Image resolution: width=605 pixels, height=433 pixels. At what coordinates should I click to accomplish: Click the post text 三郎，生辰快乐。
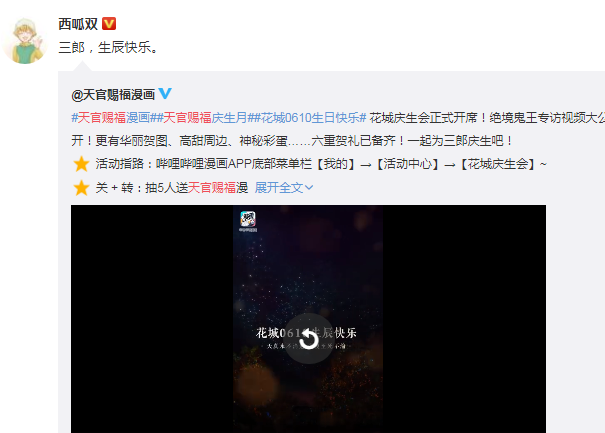108,47
